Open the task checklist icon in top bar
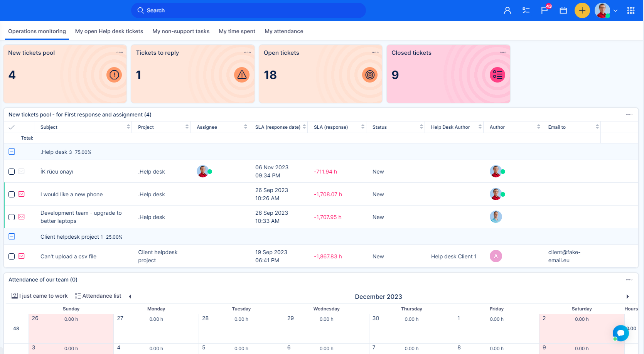644x354 pixels. (x=526, y=10)
